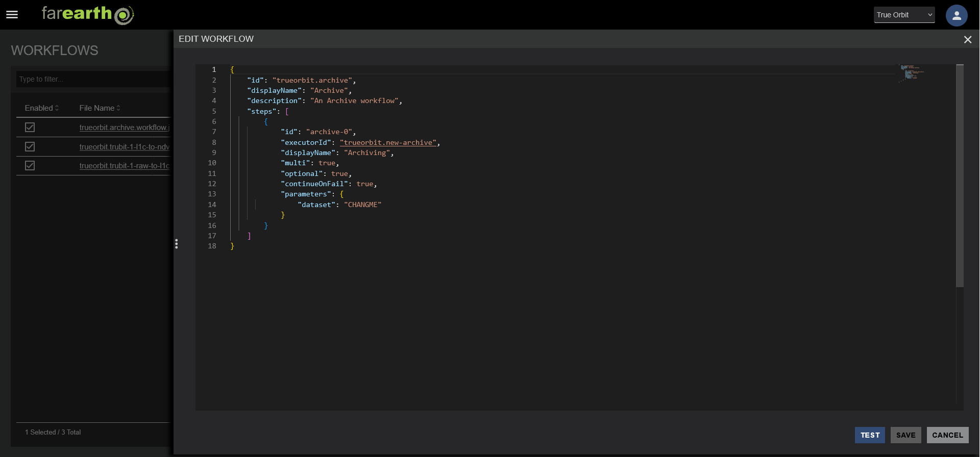Image resolution: width=980 pixels, height=457 pixels.
Task: Click the TEST button
Action: pyautogui.click(x=870, y=435)
